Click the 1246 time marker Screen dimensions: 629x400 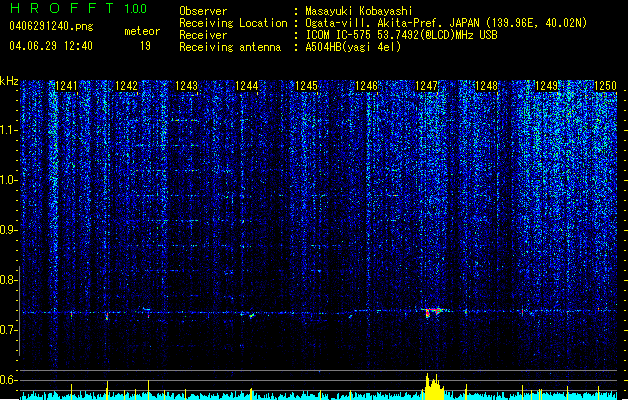point(367,86)
